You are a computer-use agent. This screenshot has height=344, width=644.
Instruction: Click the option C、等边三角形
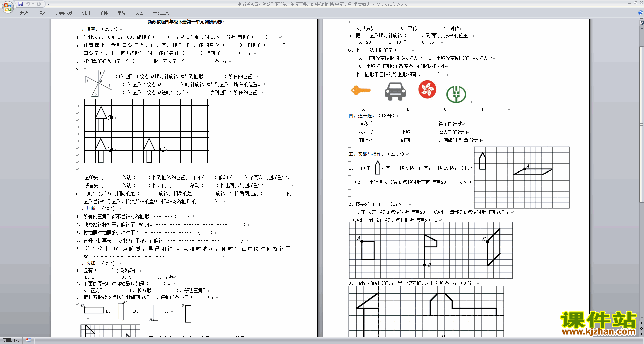pos(192,290)
